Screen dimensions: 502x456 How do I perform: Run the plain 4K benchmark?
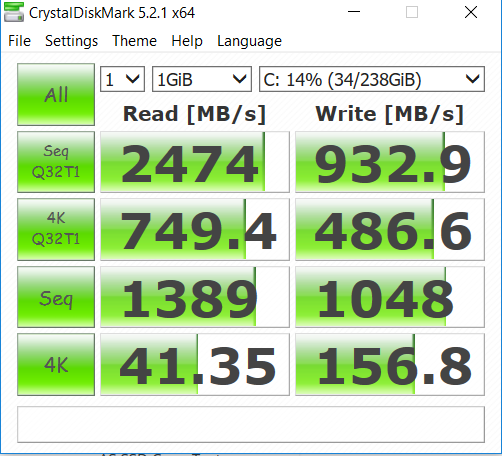point(56,364)
